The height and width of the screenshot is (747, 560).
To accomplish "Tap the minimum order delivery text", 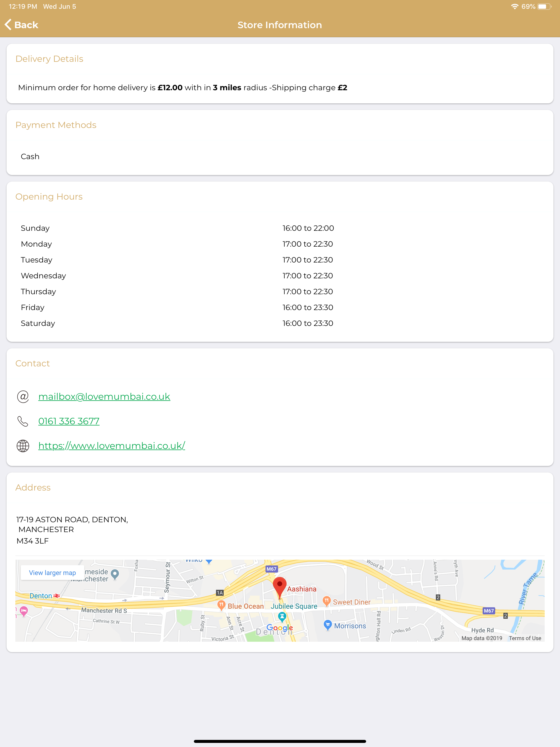I will coord(183,88).
